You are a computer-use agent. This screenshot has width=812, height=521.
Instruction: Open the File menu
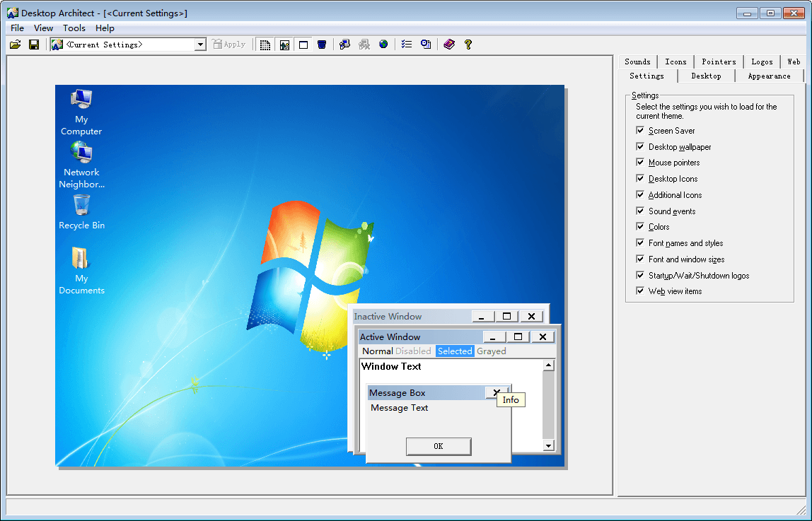pyautogui.click(x=17, y=28)
